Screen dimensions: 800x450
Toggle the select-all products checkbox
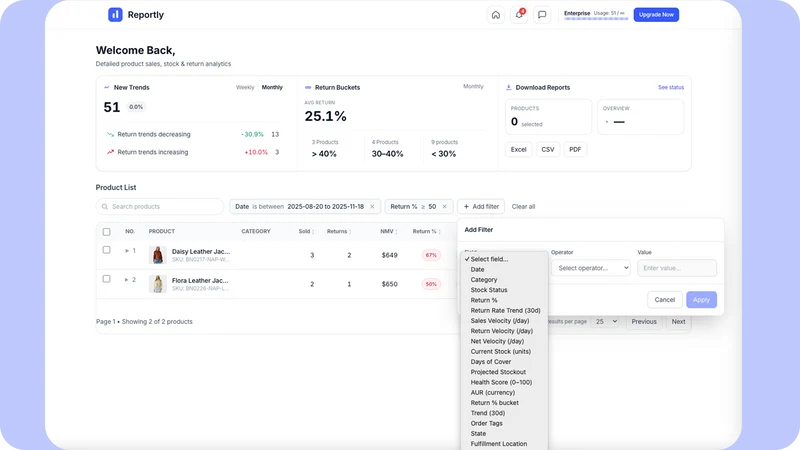(106, 232)
